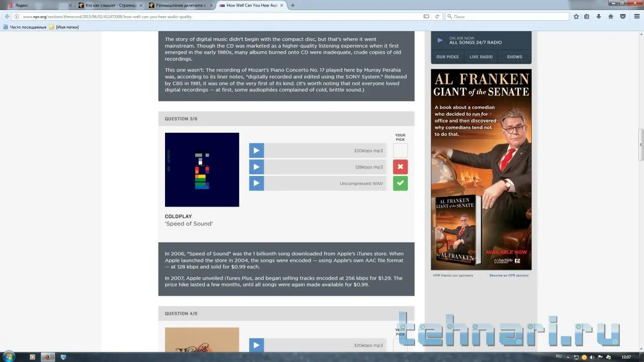
Task: Select the 'Speed of Sound' song title
Action: point(189,224)
